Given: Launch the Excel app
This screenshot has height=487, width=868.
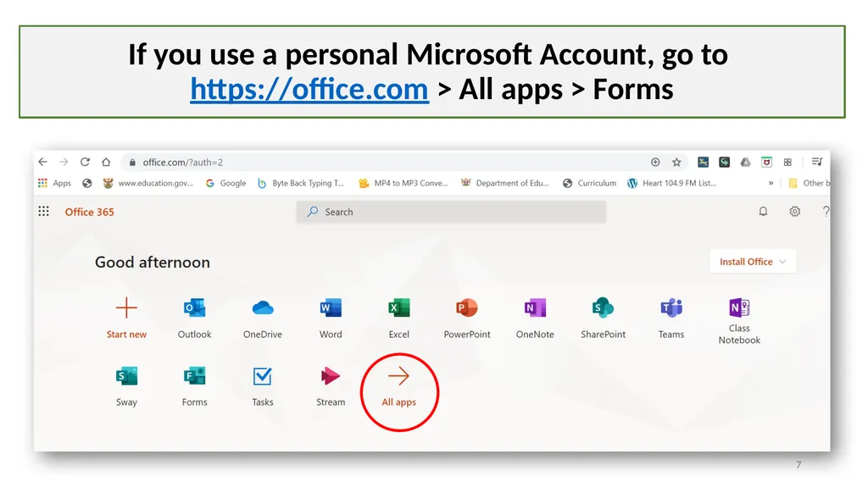Looking at the screenshot, I should [398, 307].
